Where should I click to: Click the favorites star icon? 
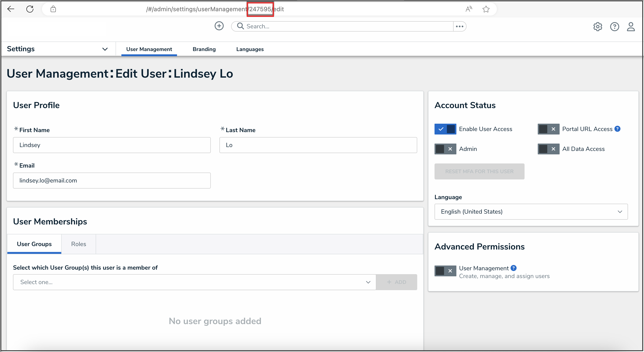[x=486, y=9]
